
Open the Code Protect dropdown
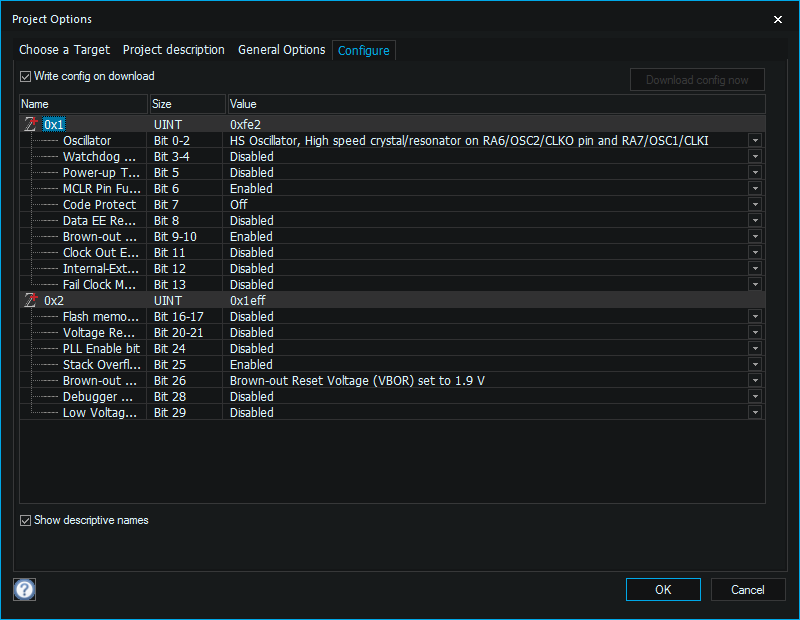coord(756,205)
